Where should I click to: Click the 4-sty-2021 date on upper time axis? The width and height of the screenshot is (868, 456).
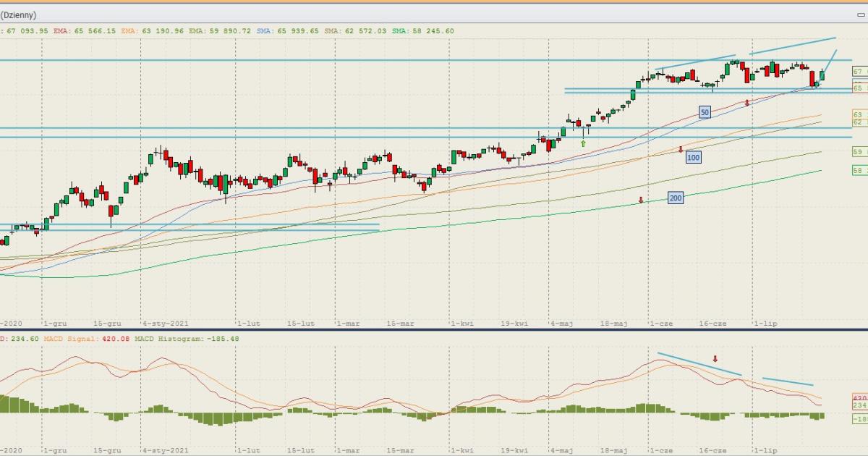[165, 324]
